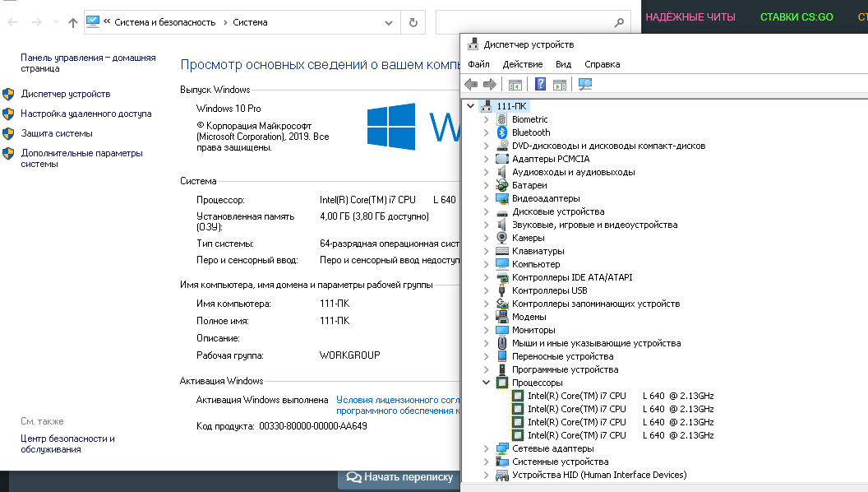868x492 pixels.
Task: Click the Forward arrow in Device Manager toolbar
Action: coord(489,84)
